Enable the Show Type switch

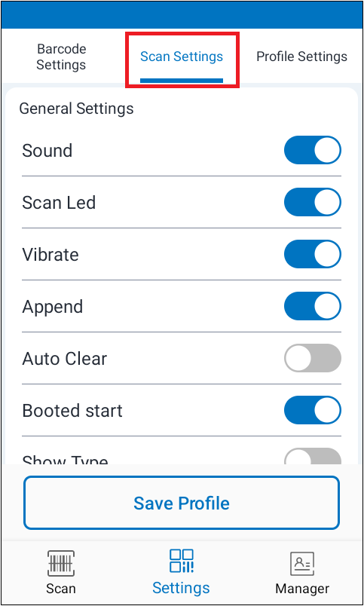point(313,457)
